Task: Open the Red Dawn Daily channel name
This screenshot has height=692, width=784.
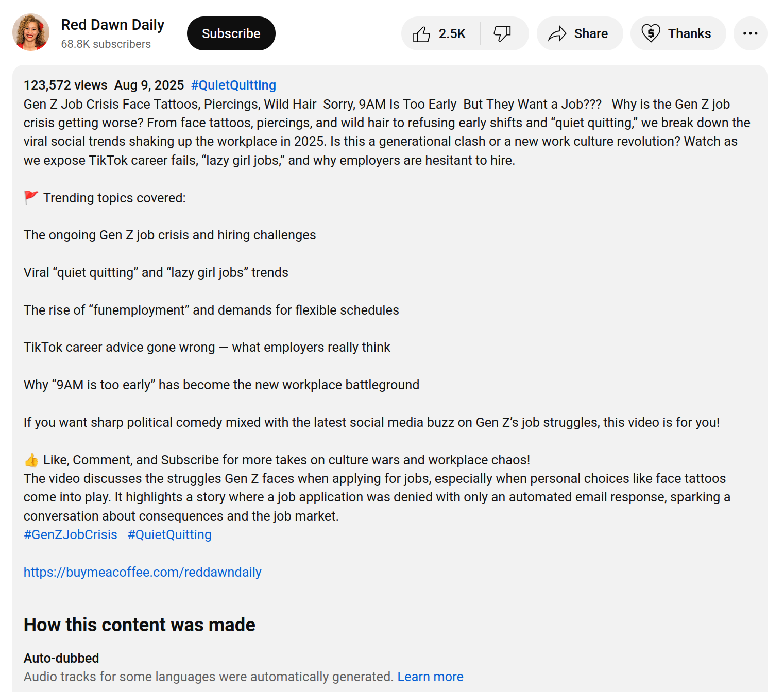Action: point(112,25)
